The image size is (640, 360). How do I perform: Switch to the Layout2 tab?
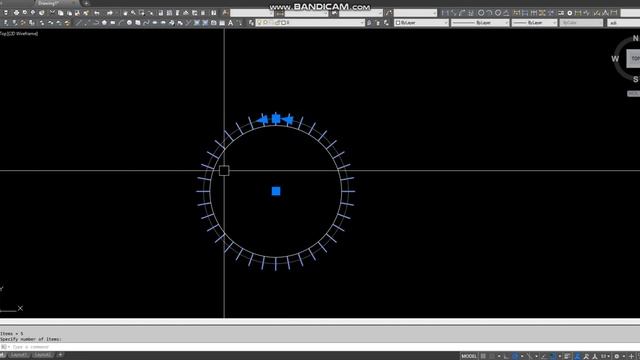tap(42, 356)
